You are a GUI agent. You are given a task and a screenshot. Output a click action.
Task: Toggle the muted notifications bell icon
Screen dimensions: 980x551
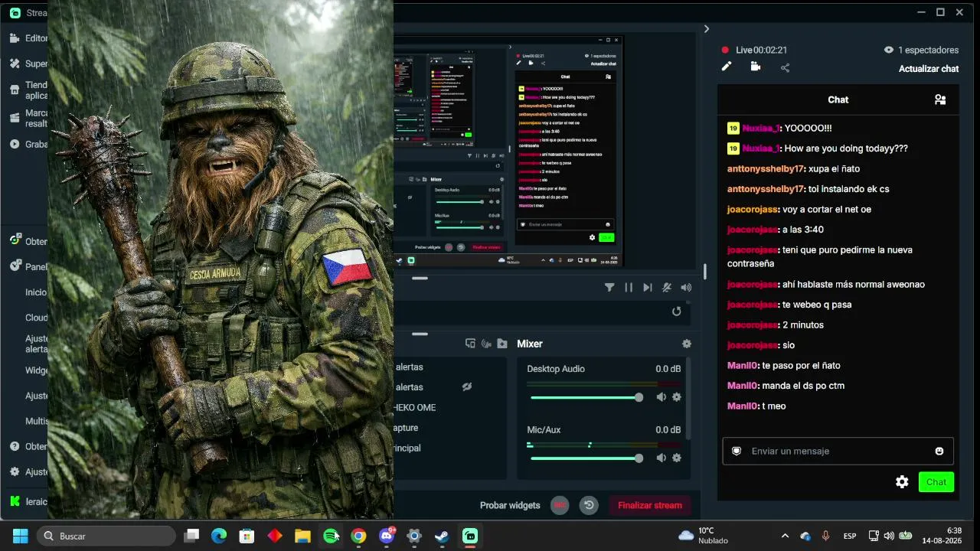click(667, 288)
